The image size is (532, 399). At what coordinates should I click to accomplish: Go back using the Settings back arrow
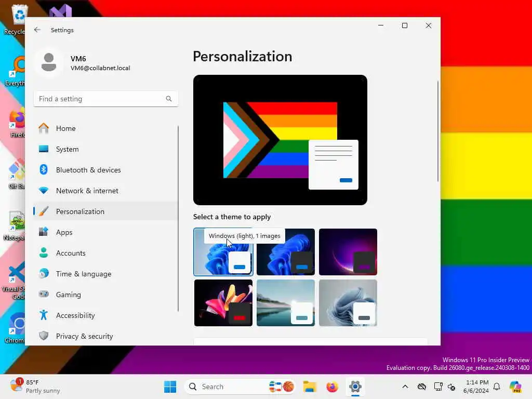[37, 30]
